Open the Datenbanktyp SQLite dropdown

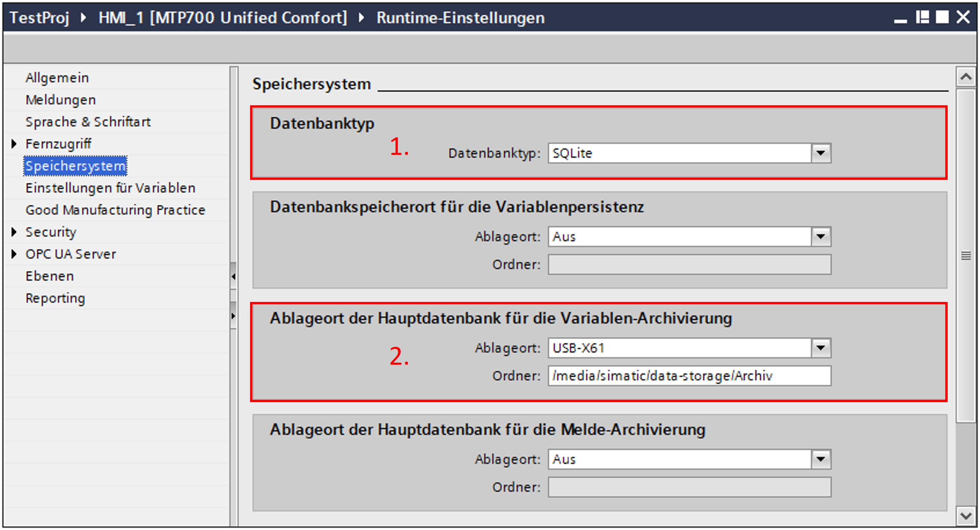pos(821,153)
